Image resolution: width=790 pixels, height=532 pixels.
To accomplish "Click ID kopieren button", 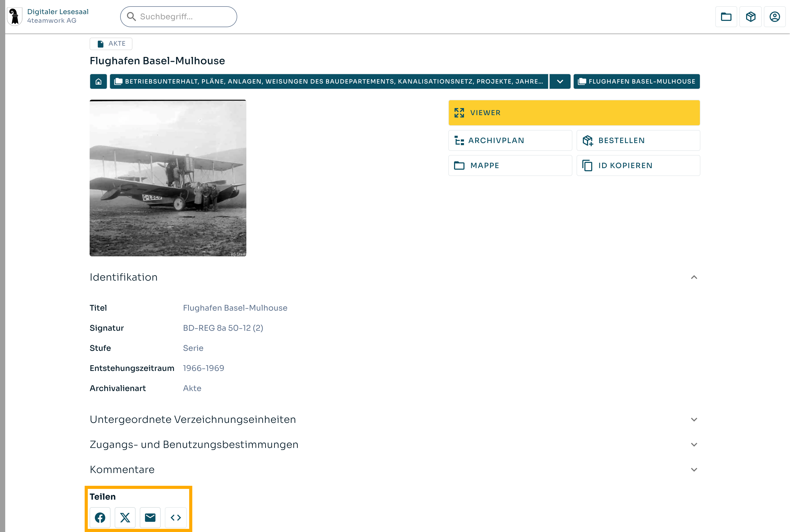I will pos(638,165).
